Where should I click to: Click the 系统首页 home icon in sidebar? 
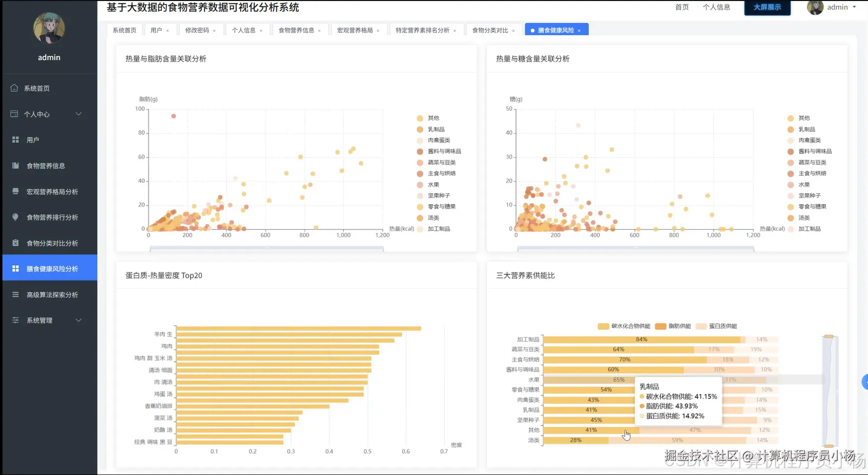coord(14,88)
